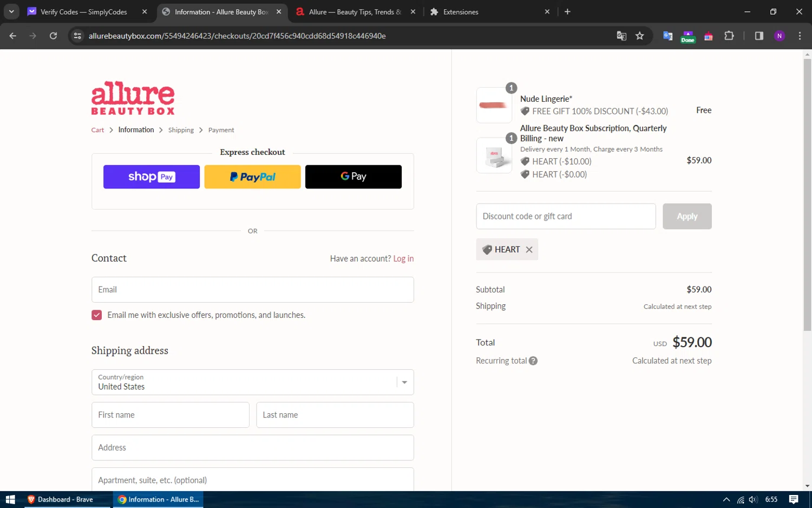This screenshot has width=812, height=508.
Task: Go forward to the next page
Action: click(33, 36)
